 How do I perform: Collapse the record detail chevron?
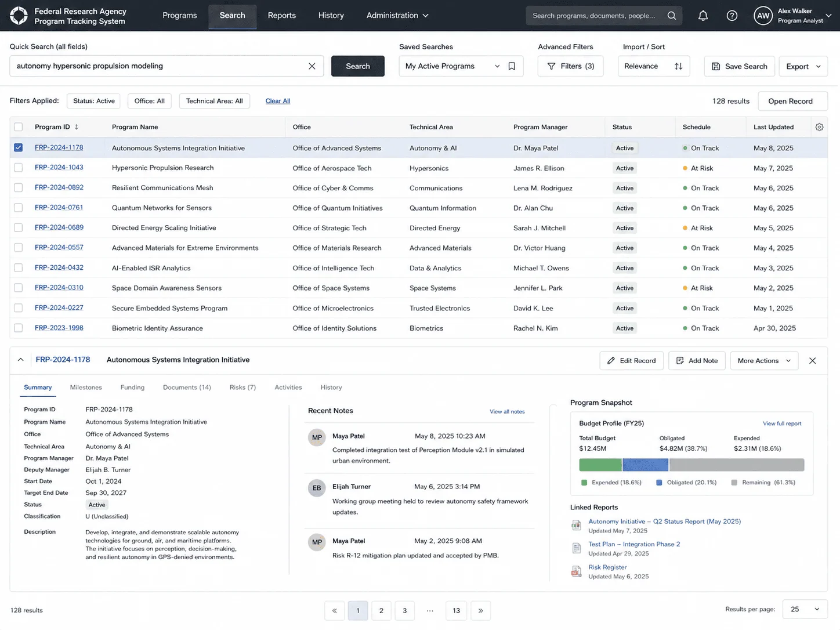(20, 360)
